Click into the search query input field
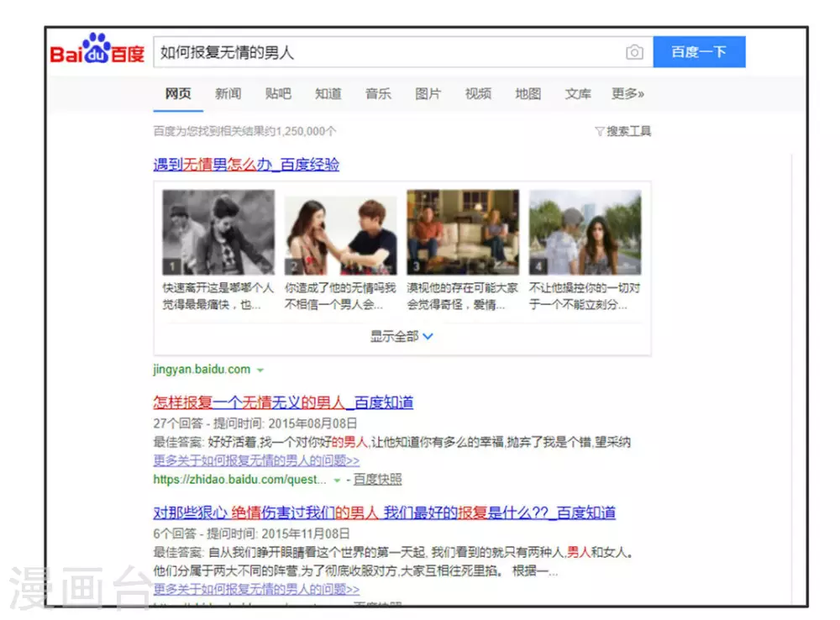The width and height of the screenshot is (840, 620). (x=386, y=53)
